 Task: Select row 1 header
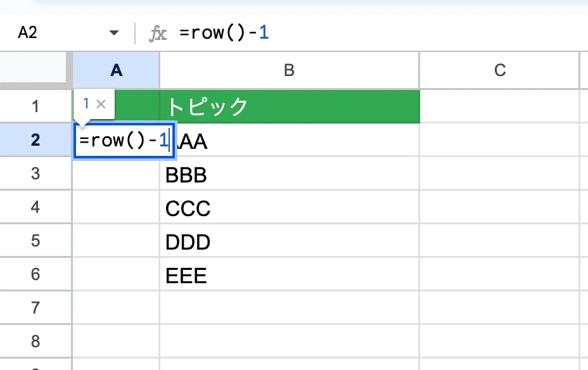tap(35, 106)
